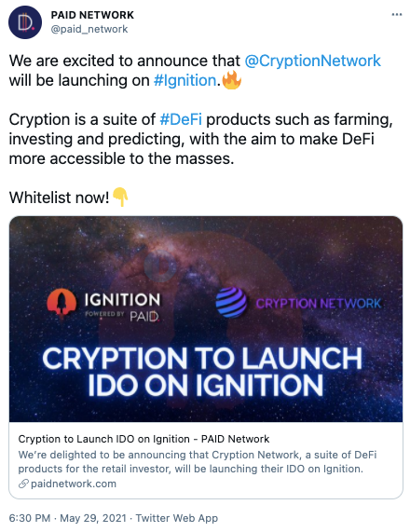Open the PAID NETWORK profile avatar

(25, 22)
